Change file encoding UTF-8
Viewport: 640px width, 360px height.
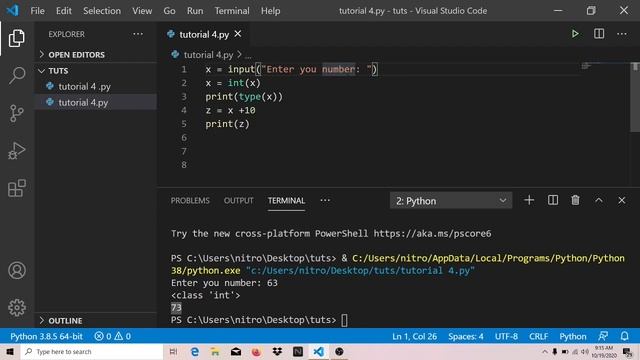coord(506,336)
